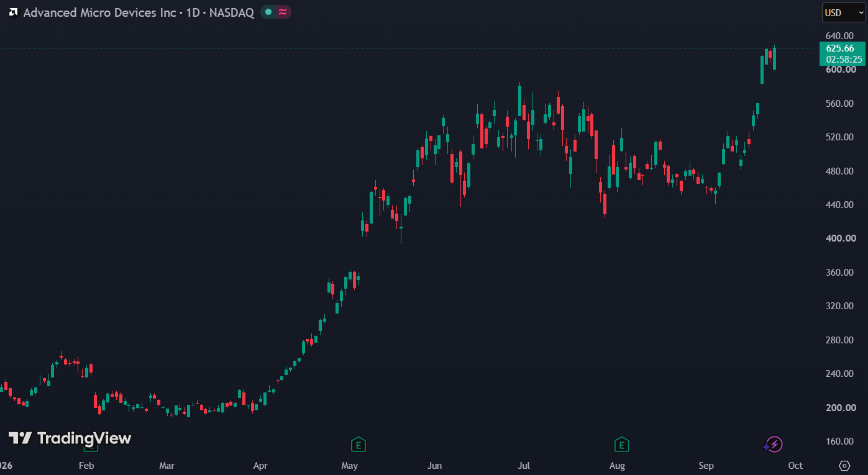Click the 360.00 price axis label
This screenshot has height=475, width=868.
pyautogui.click(x=839, y=273)
